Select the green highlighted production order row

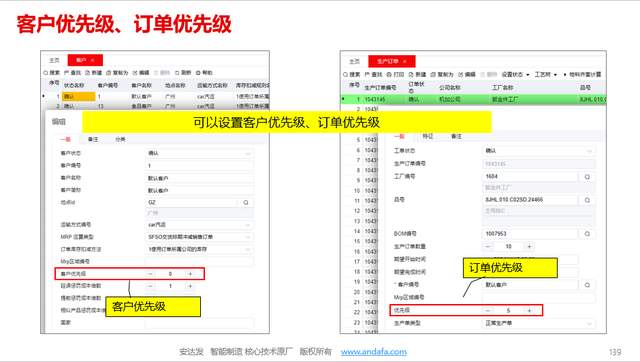coord(473,100)
